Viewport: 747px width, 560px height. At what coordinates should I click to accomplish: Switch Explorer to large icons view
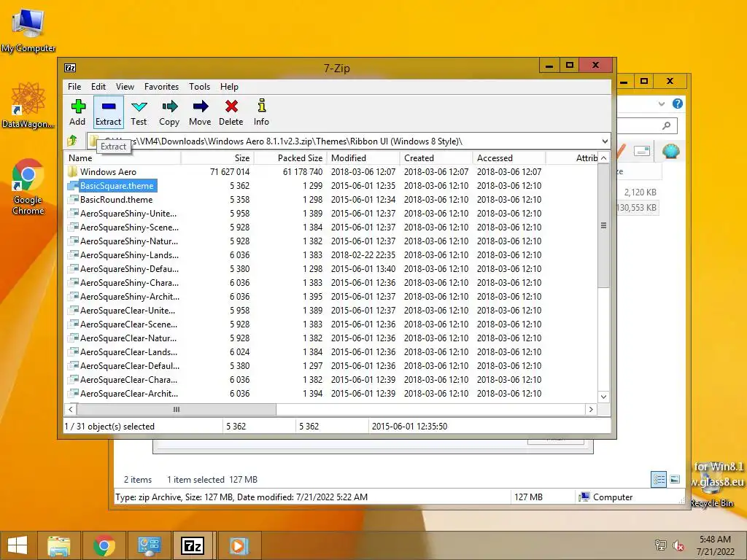point(675,480)
